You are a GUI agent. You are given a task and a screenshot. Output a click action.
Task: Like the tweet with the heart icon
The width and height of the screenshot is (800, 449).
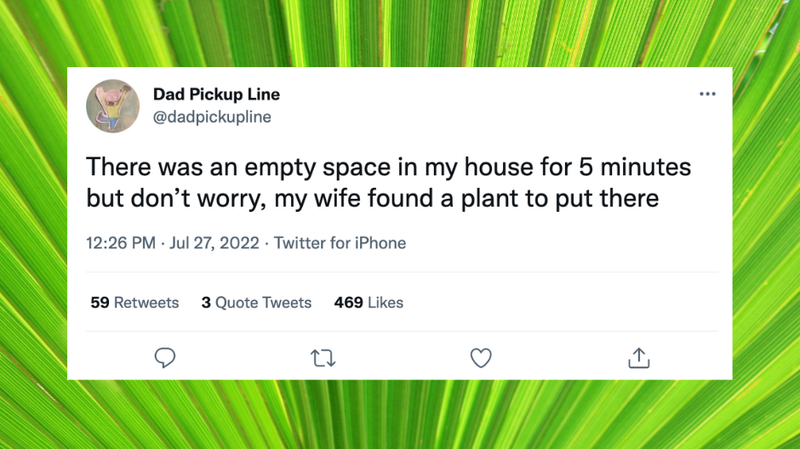click(x=481, y=357)
